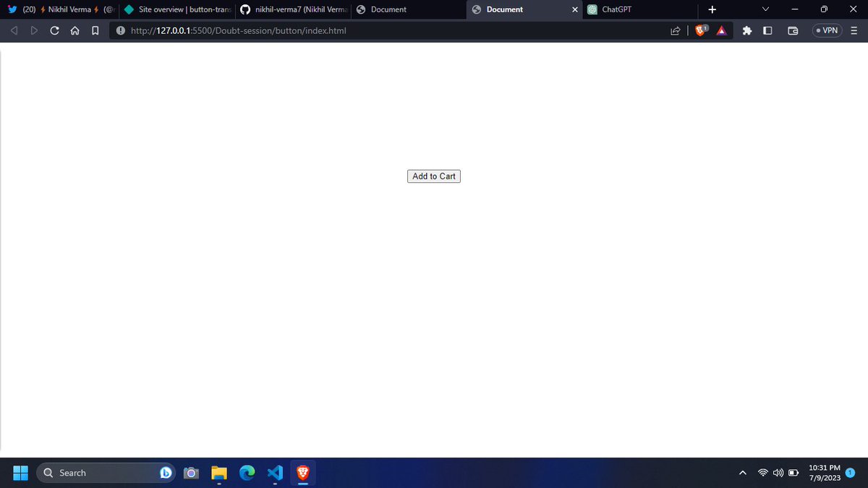
Task: Open the share icon in address bar
Action: [x=675, y=31]
